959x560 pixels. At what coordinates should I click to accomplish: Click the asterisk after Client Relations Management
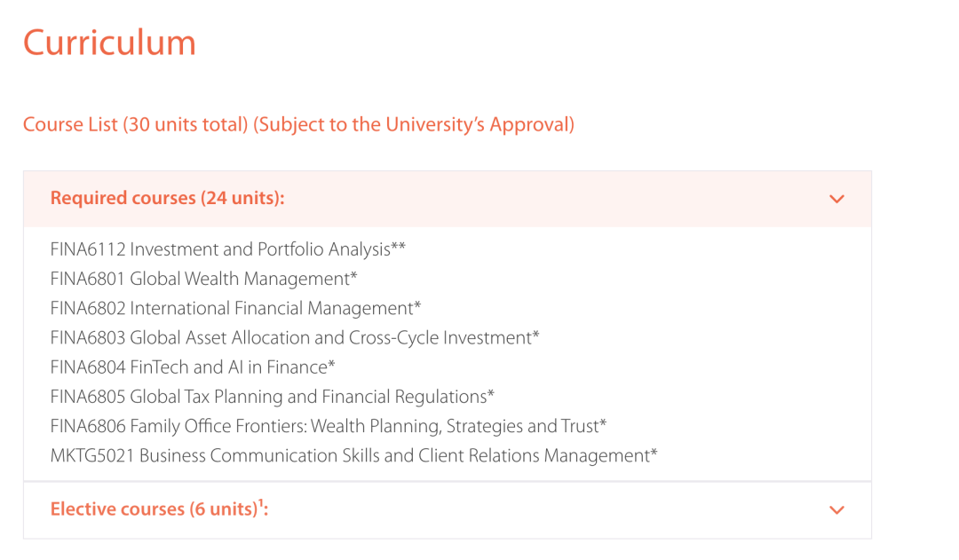click(x=654, y=453)
